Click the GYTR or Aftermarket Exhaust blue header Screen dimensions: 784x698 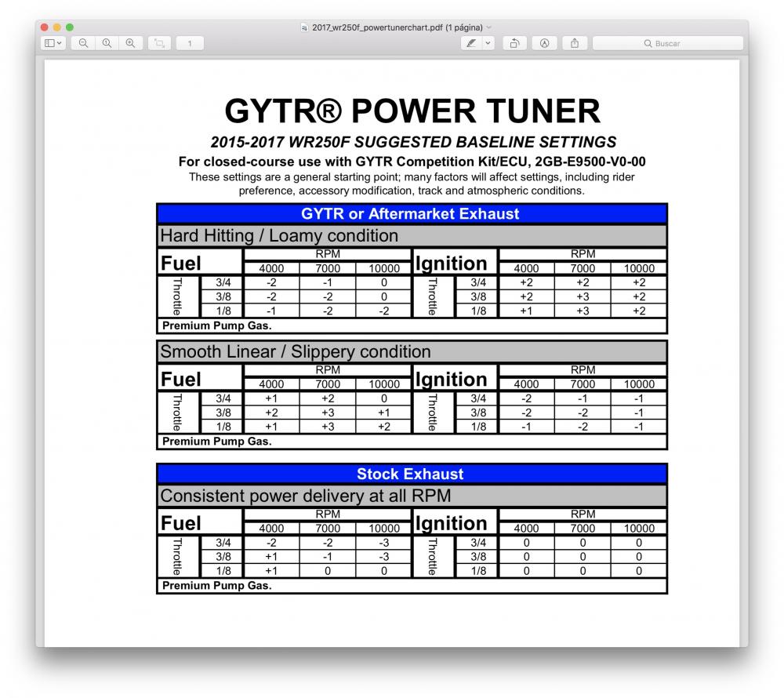click(x=412, y=213)
